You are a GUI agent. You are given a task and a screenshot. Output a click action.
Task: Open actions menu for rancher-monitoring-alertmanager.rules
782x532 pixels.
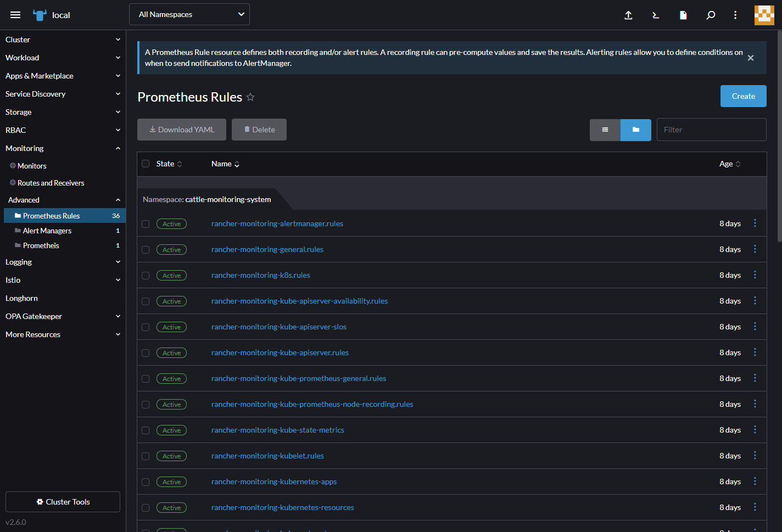[755, 223]
